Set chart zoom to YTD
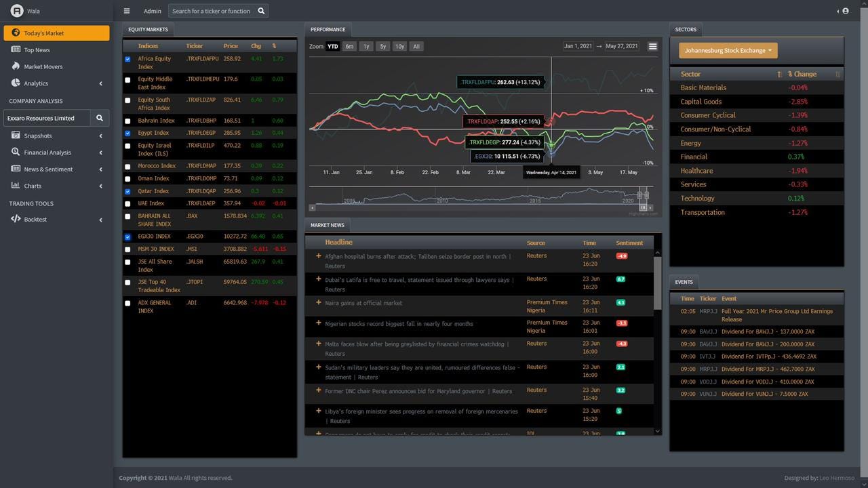The height and width of the screenshot is (488, 868). click(333, 47)
